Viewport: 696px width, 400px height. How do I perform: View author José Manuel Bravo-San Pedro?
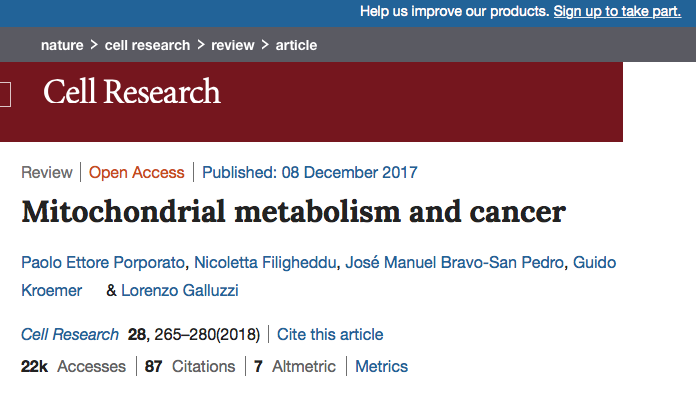pyautogui.click(x=455, y=263)
